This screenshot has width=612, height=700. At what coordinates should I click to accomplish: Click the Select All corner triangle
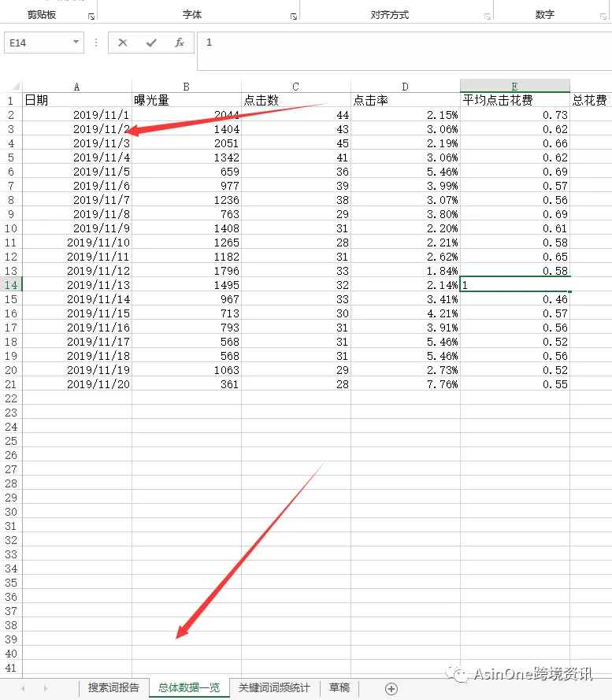(16, 86)
